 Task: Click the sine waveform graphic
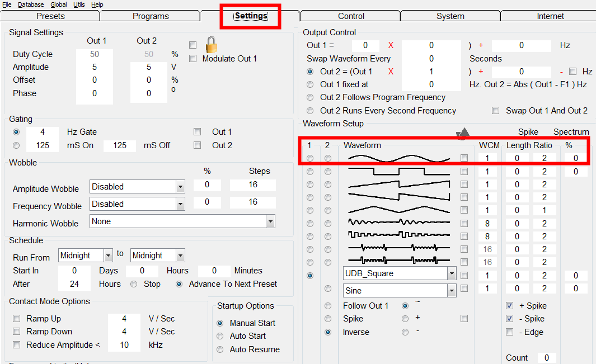[398, 158]
